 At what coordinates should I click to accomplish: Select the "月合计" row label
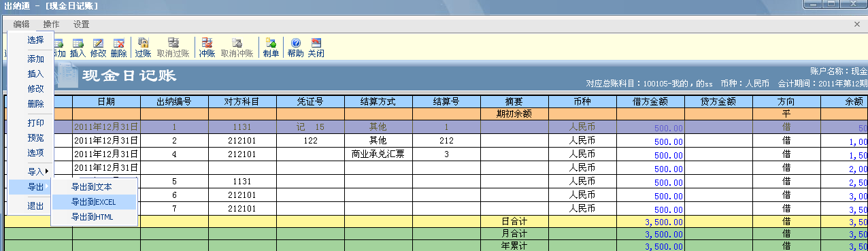click(x=514, y=233)
